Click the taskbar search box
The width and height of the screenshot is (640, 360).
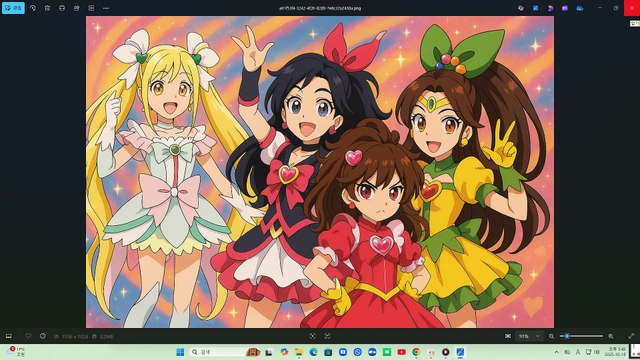[x=225, y=352]
